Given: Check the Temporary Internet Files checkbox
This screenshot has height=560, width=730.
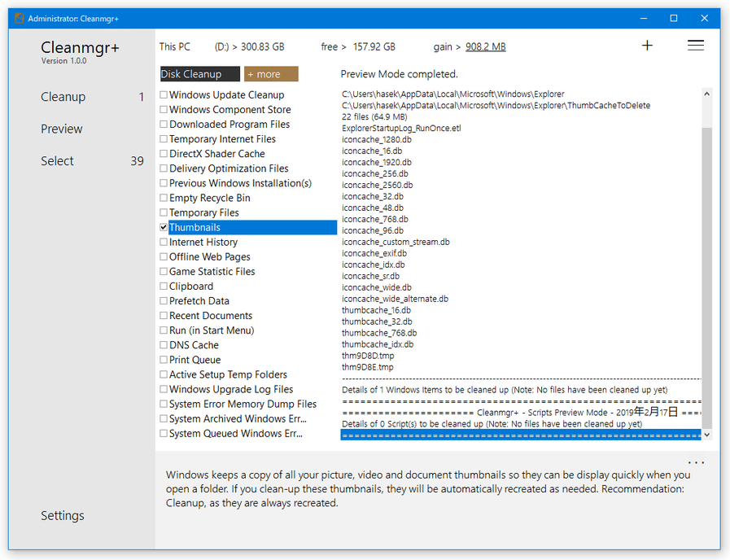Looking at the screenshot, I should pyautogui.click(x=164, y=139).
